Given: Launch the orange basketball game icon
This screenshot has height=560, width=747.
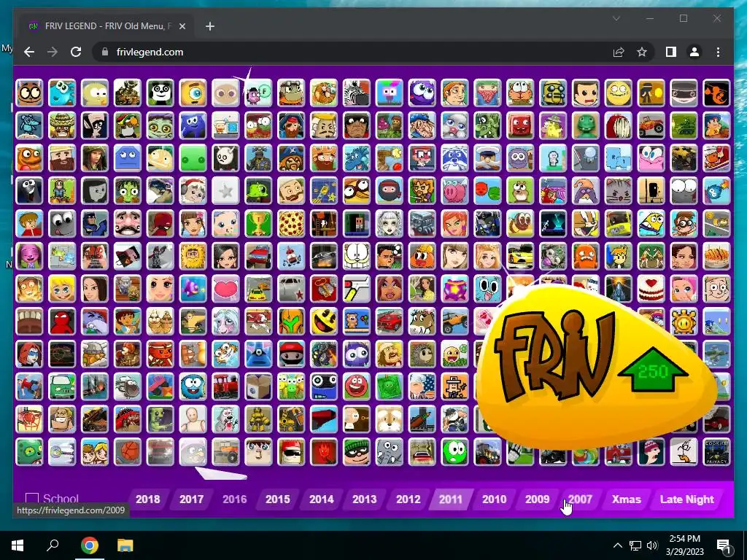Looking at the screenshot, I should pyautogui.click(x=127, y=451).
